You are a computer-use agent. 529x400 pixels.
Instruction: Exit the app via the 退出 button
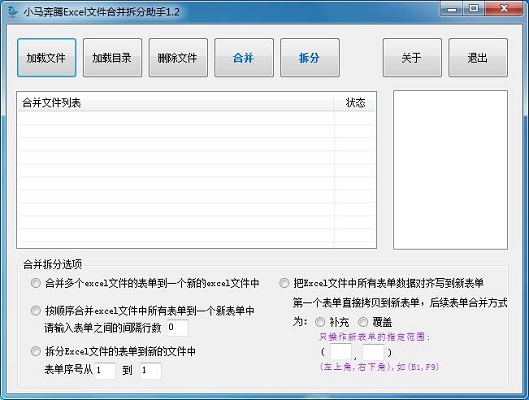pyautogui.click(x=478, y=58)
